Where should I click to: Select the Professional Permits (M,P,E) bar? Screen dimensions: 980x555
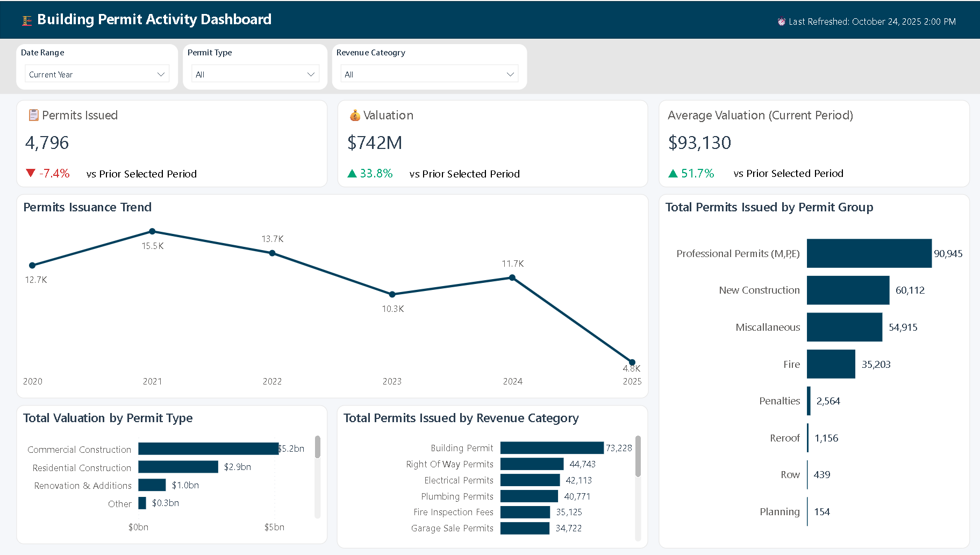869,253
